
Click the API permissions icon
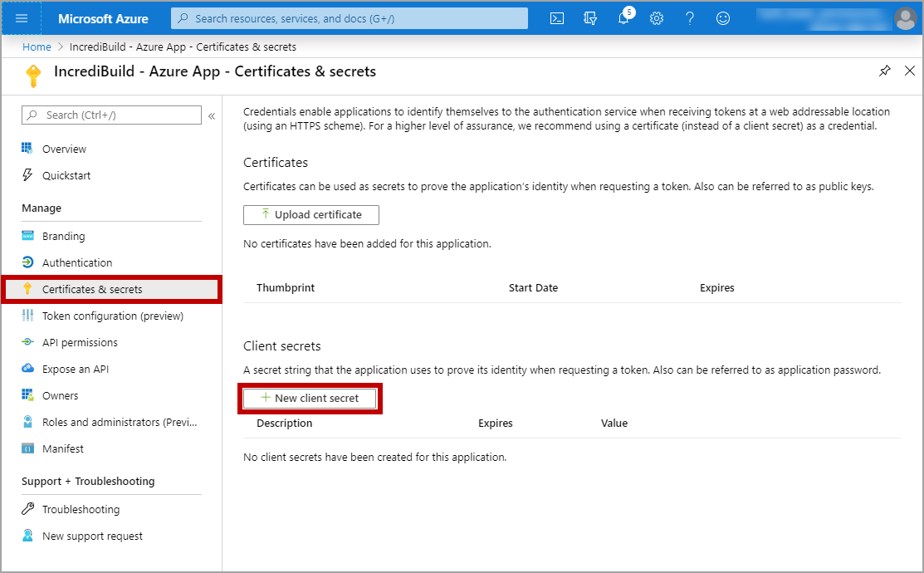[27, 342]
